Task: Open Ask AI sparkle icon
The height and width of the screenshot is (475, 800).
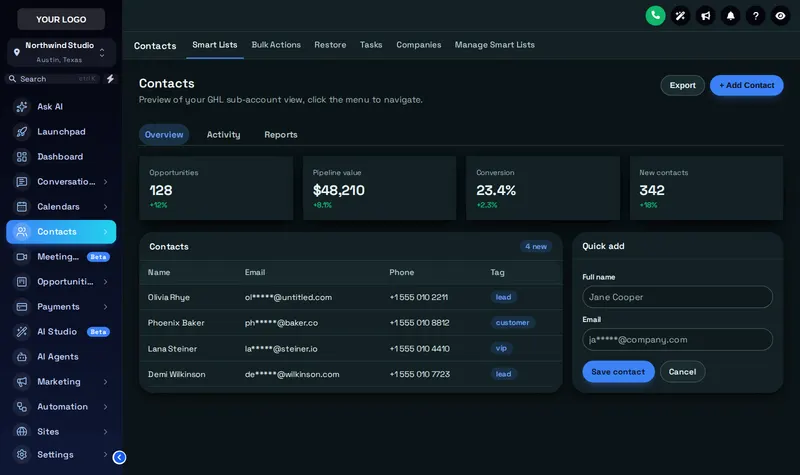Action: 21,107
